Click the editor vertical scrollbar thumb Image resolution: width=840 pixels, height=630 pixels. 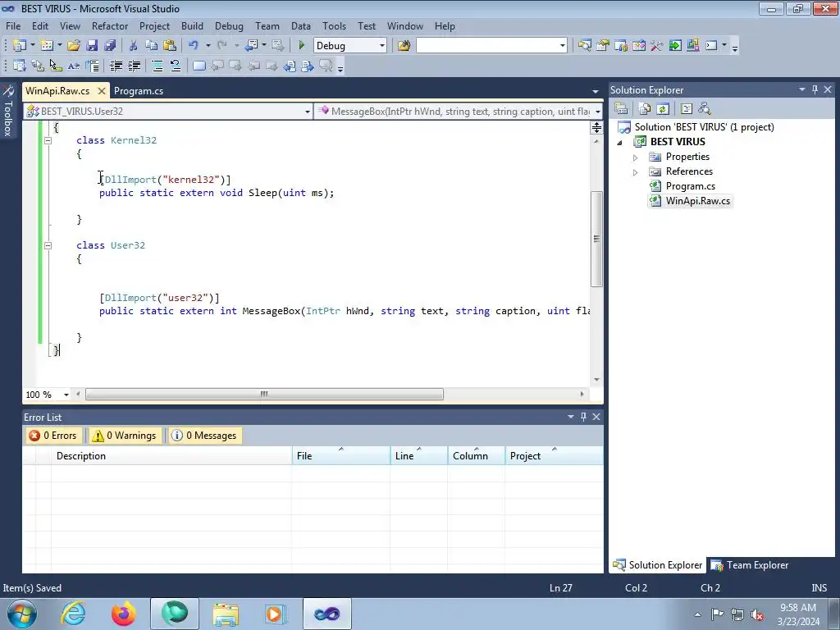point(596,239)
